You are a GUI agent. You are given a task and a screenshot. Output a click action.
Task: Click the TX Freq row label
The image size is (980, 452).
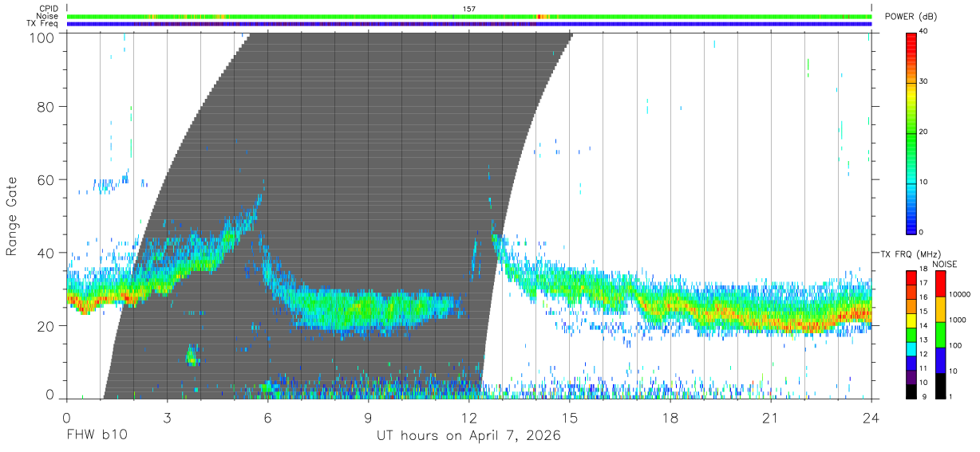point(43,24)
